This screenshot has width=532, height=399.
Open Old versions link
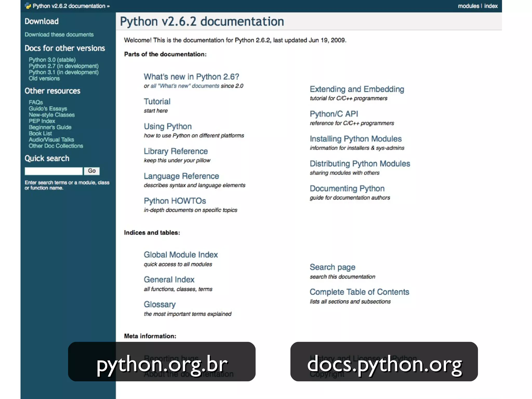click(x=44, y=78)
